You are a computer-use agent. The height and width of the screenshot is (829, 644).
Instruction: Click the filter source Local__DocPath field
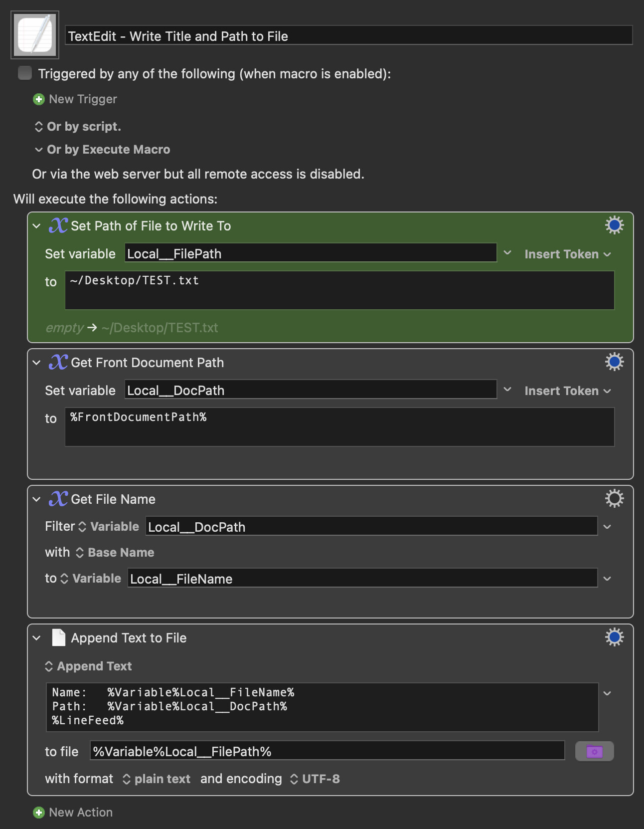[371, 527]
